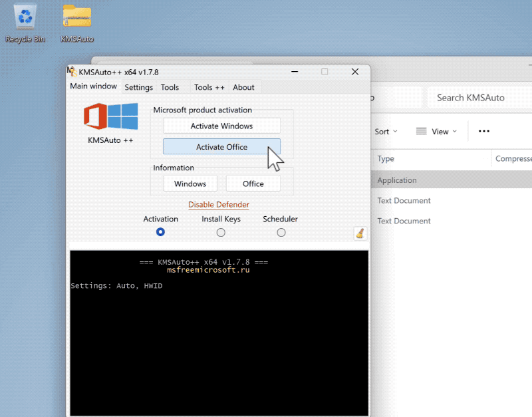Viewport: 532px width, 417px height.
Task: Open the Tools ++ tab
Action: 209,88
